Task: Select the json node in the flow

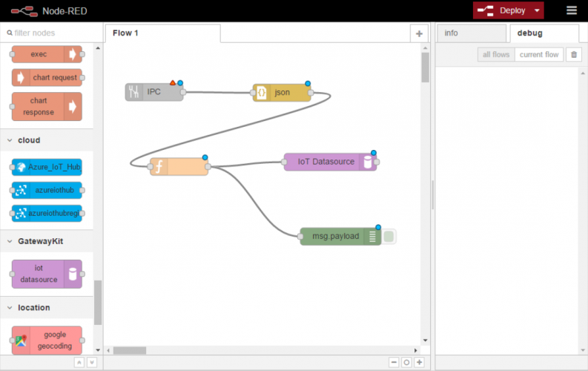Action: pyautogui.click(x=282, y=93)
